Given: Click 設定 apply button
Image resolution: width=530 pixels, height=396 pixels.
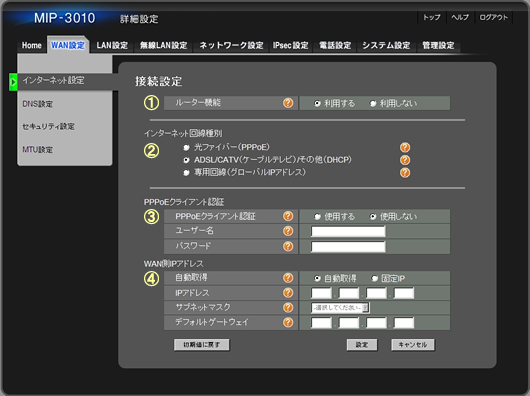Looking at the screenshot, I should (x=362, y=345).
